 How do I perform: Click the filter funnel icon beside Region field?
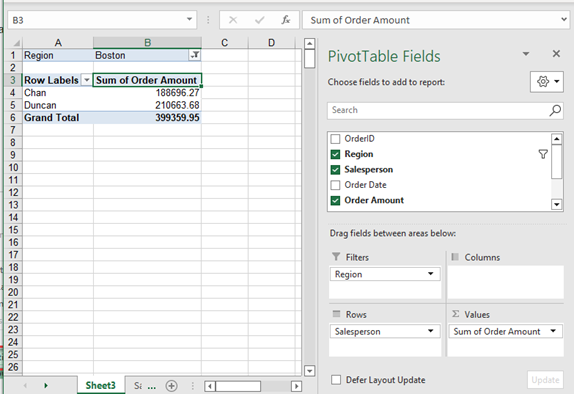point(543,154)
